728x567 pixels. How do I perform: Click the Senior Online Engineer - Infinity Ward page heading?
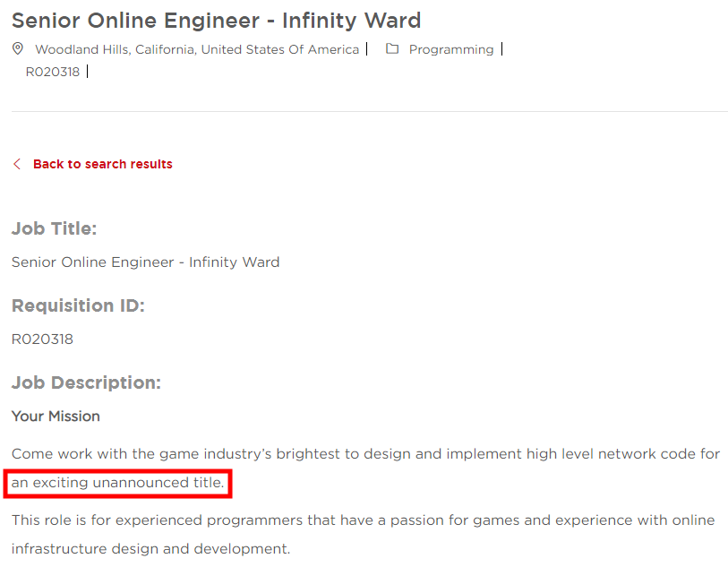click(x=216, y=20)
